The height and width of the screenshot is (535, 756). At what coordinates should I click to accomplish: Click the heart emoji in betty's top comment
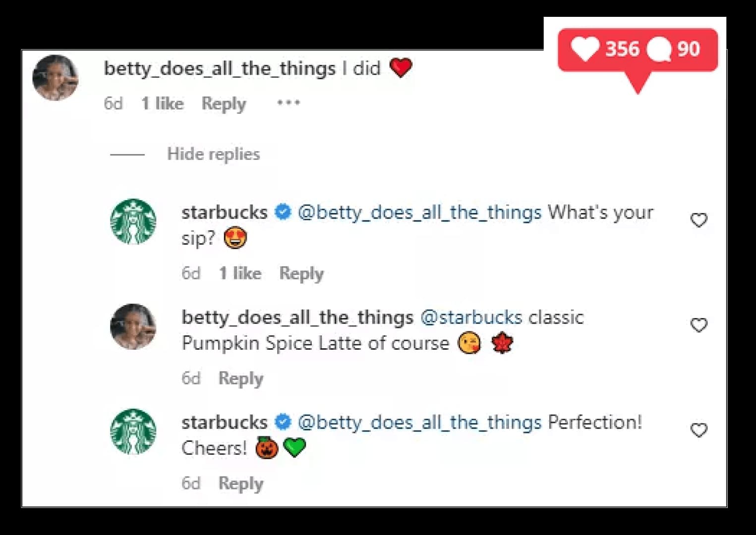click(x=402, y=68)
